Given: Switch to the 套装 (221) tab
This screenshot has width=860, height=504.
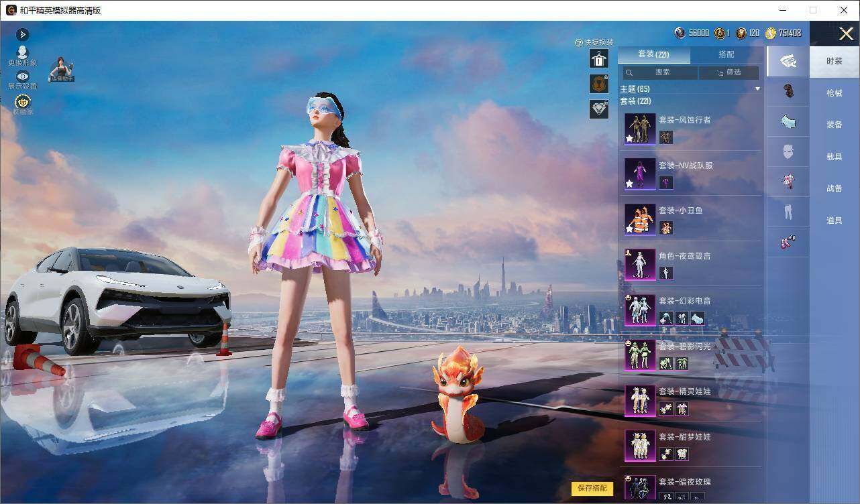Looking at the screenshot, I should (653, 54).
